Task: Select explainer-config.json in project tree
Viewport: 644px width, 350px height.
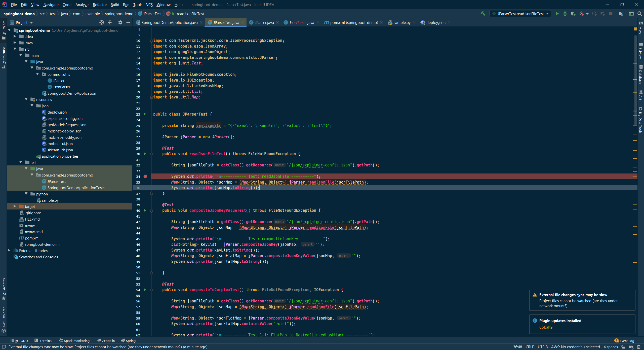Action: pos(65,118)
